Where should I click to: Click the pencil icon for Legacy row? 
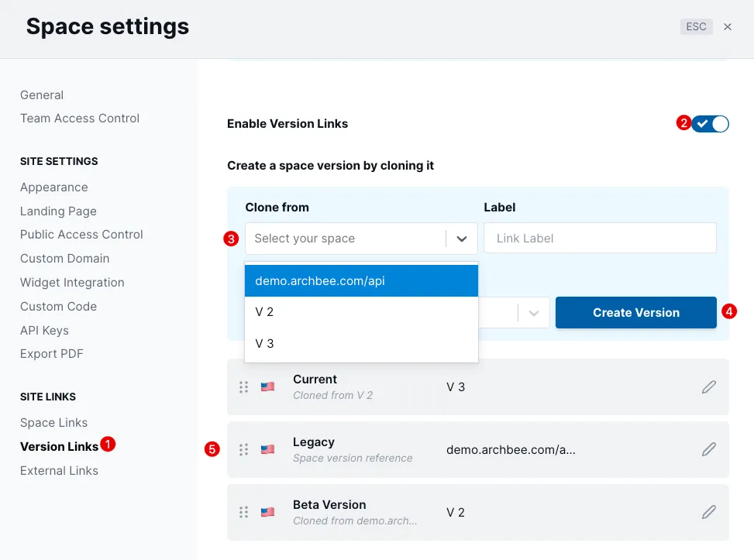point(708,449)
